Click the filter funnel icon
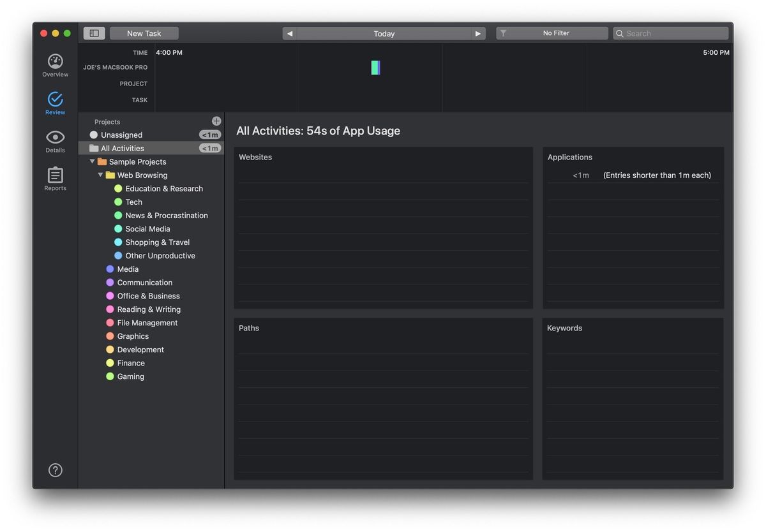The image size is (766, 532). [x=503, y=33]
